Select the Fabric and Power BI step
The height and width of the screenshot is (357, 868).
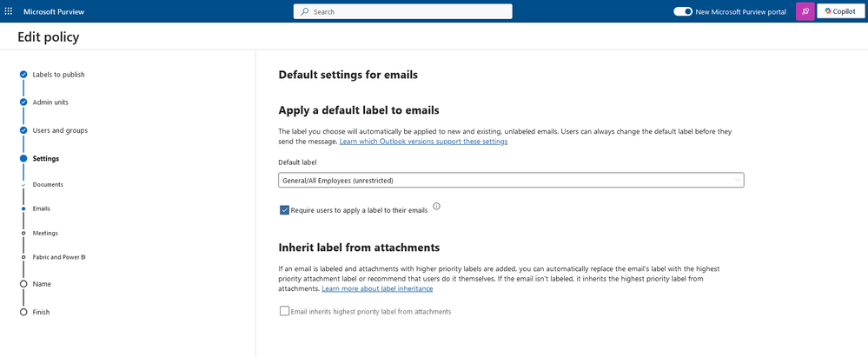(59, 257)
